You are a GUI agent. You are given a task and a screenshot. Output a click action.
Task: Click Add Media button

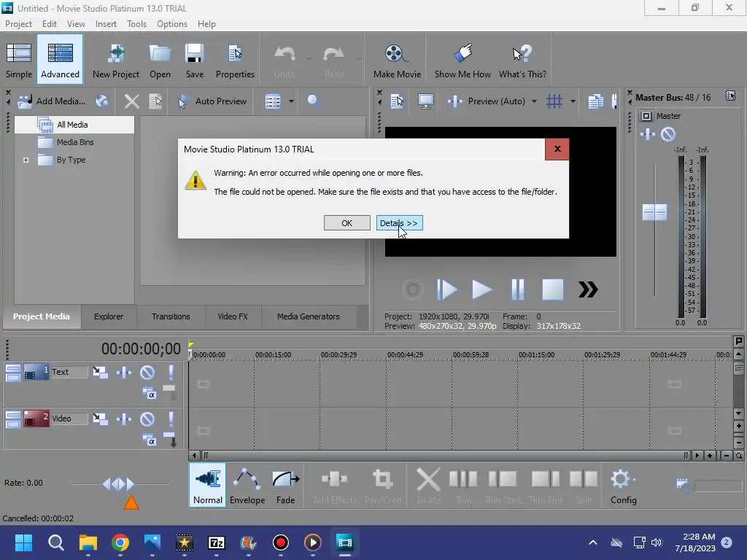[52, 101]
